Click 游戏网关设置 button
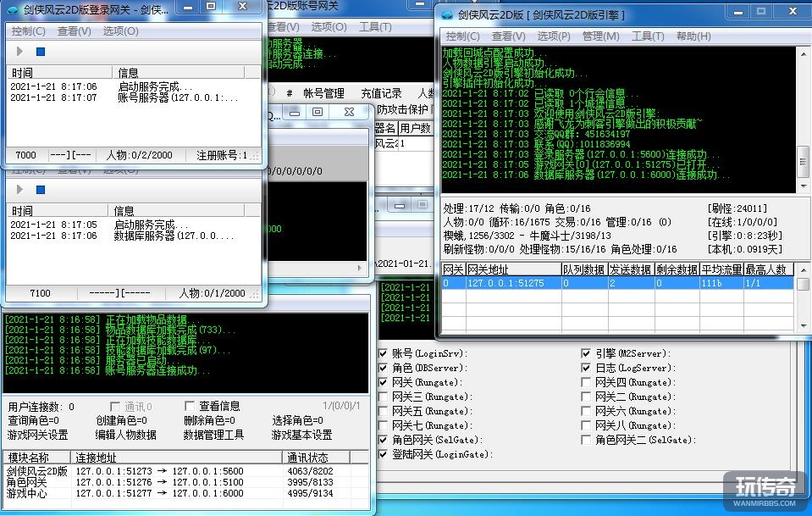This screenshot has width=812, height=516. (38, 436)
